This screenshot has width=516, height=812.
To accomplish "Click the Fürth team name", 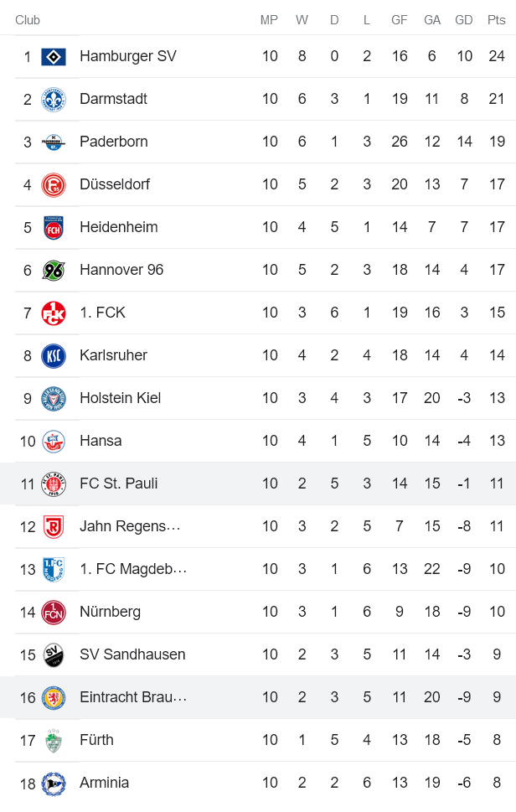I will coord(96,739).
